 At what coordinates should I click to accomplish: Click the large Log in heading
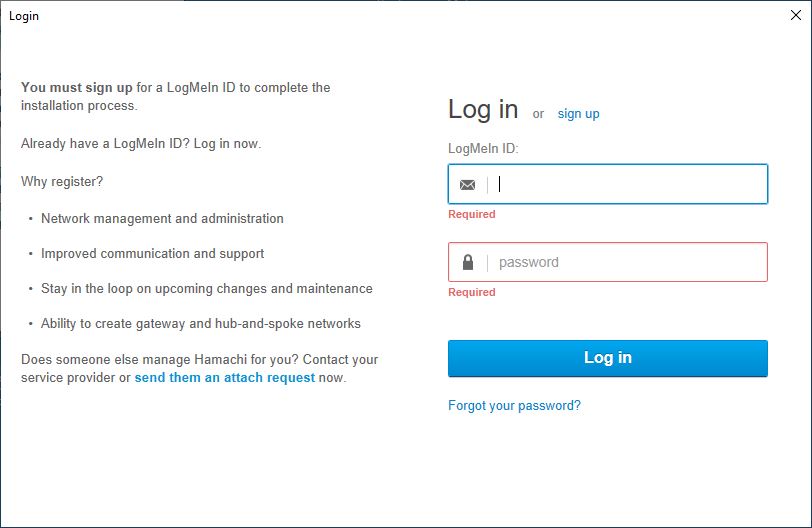coord(483,110)
